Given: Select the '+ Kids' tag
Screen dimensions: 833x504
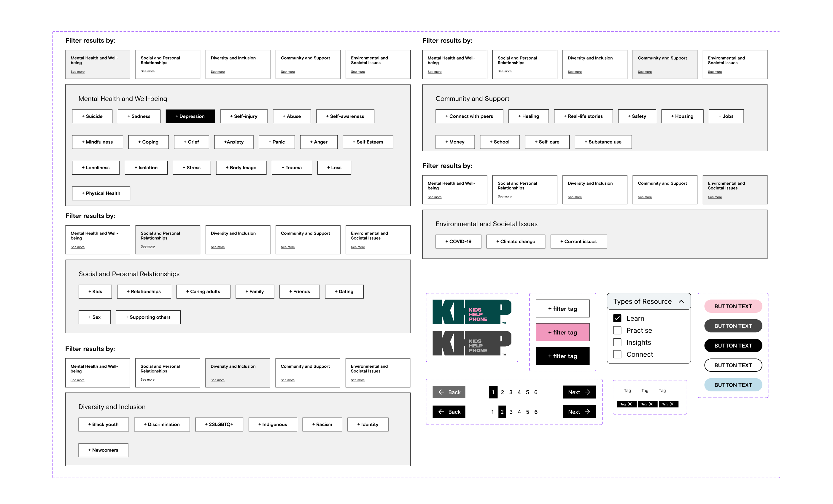Looking at the screenshot, I should (95, 291).
